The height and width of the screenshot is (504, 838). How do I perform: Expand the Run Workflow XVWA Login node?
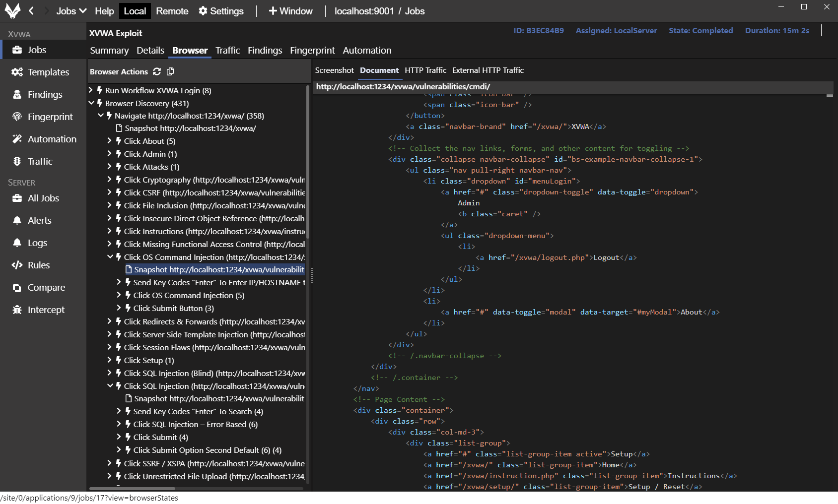[x=91, y=90]
